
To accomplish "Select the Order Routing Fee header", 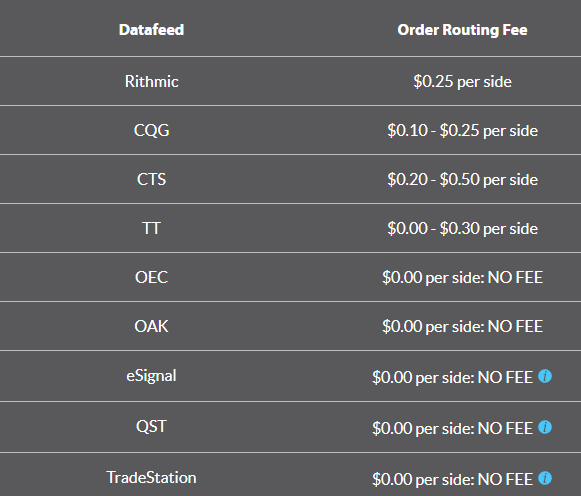I will pyautogui.click(x=462, y=30).
